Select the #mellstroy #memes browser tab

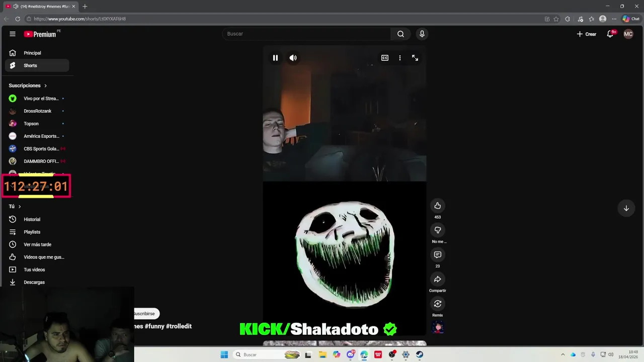click(x=40, y=7)
